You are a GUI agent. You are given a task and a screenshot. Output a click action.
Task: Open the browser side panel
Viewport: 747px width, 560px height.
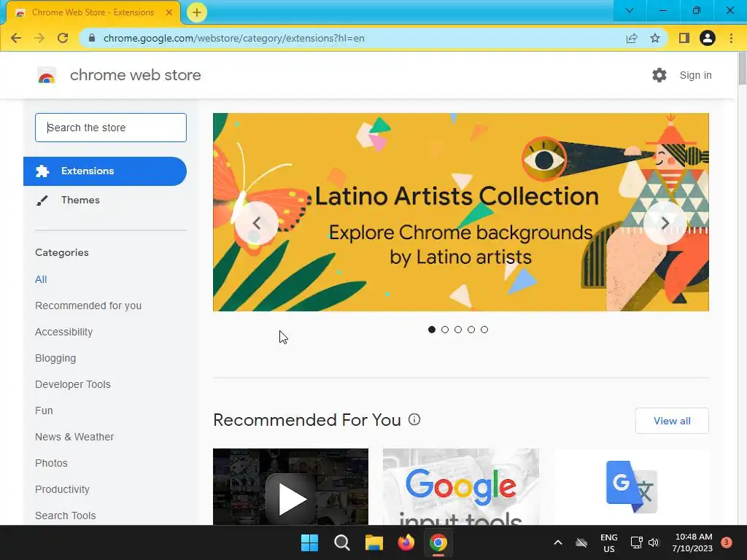tap(684, 38)
